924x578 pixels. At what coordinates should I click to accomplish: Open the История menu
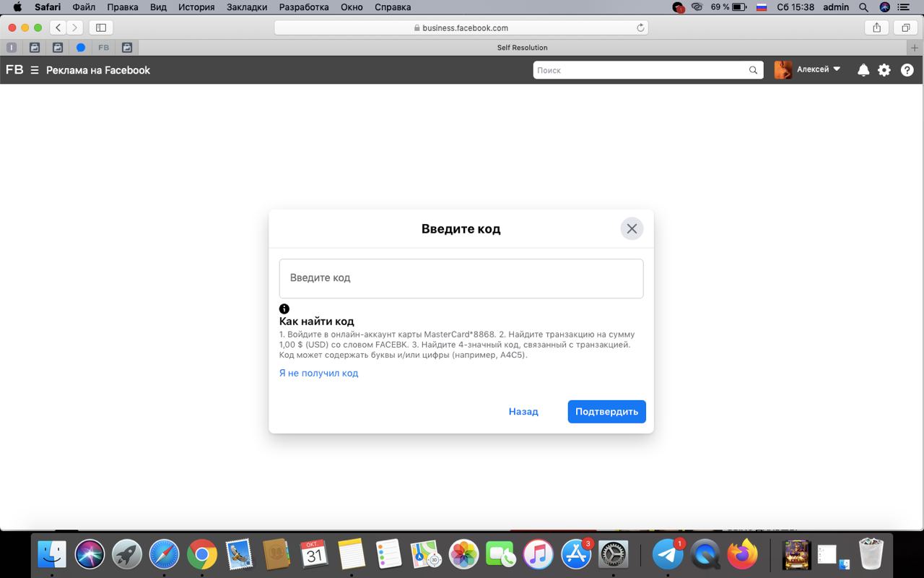196,7
